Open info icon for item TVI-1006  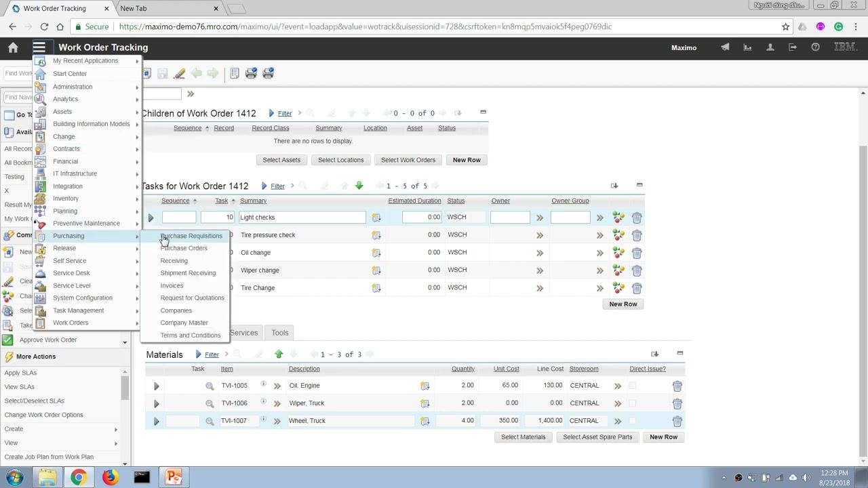(263, 402)
